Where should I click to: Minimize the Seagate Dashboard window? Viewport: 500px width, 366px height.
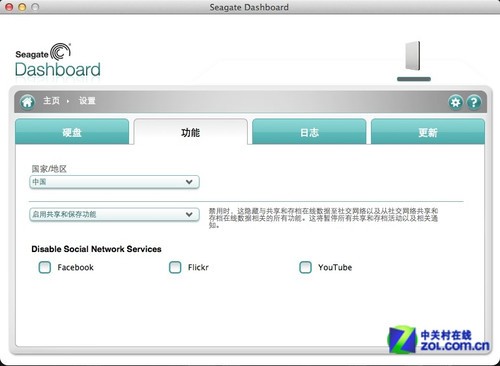[x=22, y=7]
